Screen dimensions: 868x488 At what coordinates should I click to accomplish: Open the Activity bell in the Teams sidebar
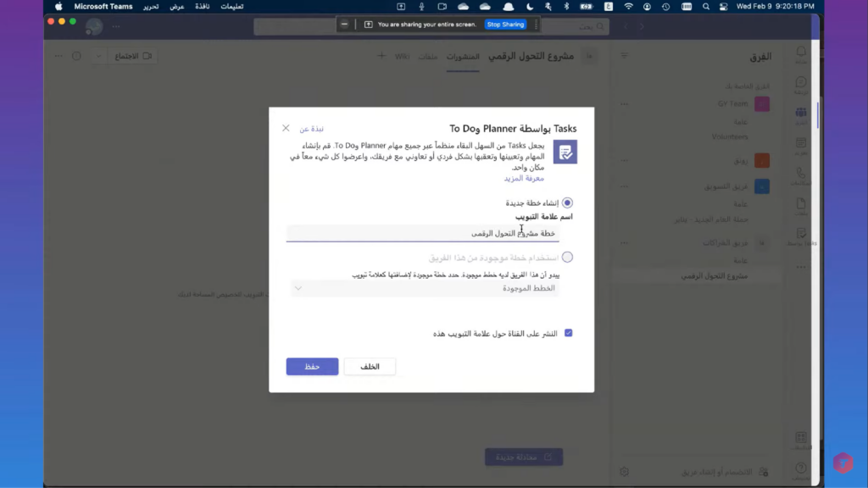(801, 52)
